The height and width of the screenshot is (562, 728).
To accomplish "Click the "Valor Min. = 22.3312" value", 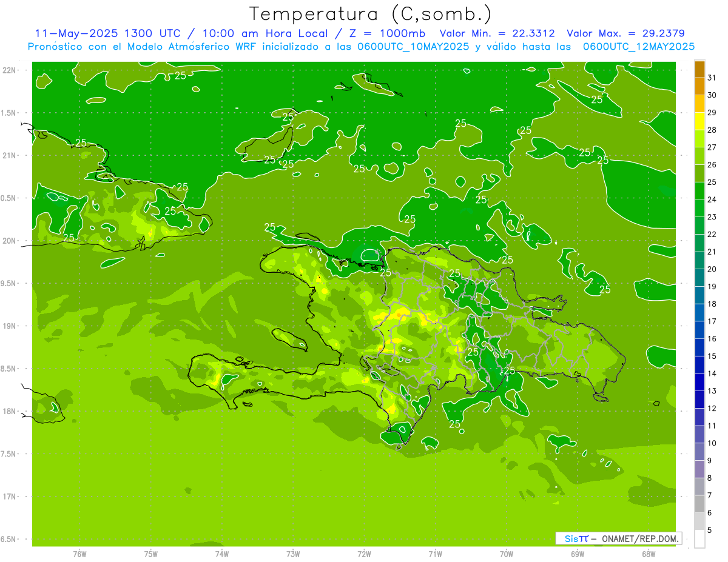I will point(497,33).
